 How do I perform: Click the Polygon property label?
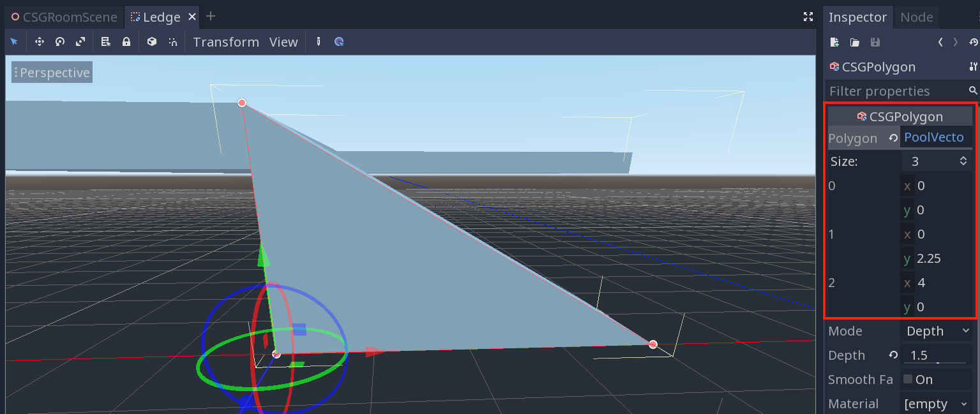coord(853,138)
